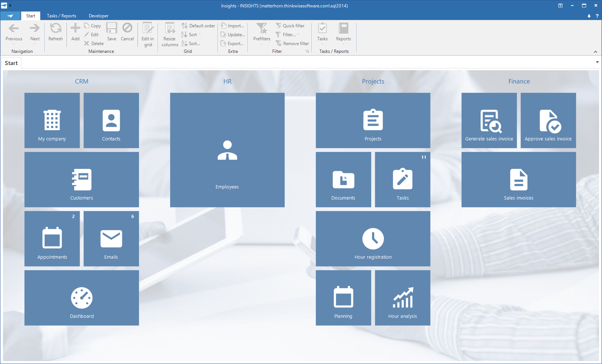Collapse the ribbon with the chevron arrow
Viewport: 602px width, 364px height.
[x=595, y=52]
